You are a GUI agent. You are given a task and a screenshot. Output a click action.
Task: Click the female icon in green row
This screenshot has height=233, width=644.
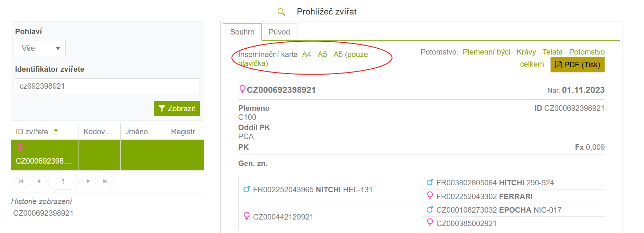pos(20,148)
